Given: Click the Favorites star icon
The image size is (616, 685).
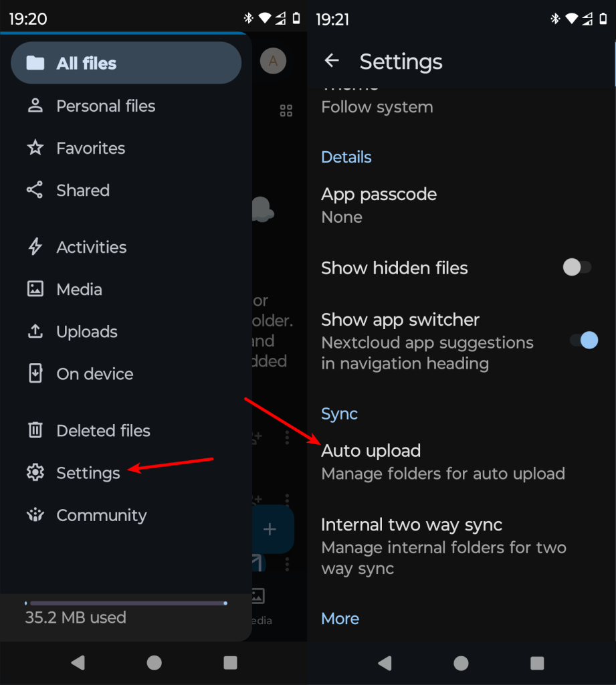Looking at the screenshot, I should coord(35,148).
